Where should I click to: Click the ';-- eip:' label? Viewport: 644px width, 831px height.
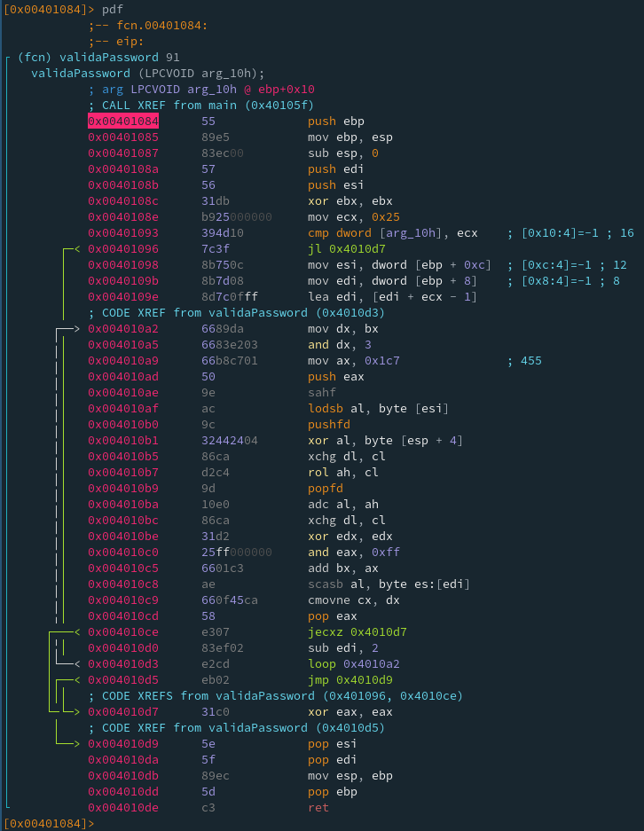(116, 42)
